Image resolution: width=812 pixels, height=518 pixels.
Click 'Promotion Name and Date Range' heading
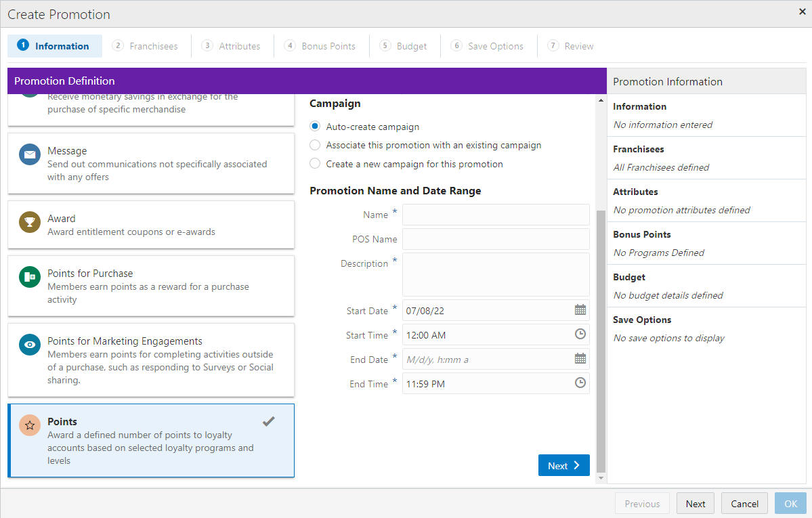coord(395,191)
